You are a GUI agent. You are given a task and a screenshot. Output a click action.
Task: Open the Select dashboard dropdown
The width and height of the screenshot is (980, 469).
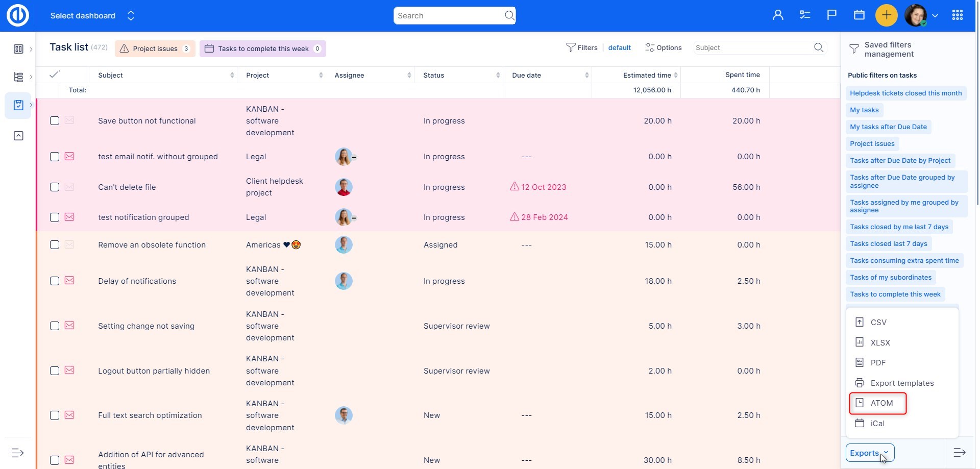click(x=92, y=16)
